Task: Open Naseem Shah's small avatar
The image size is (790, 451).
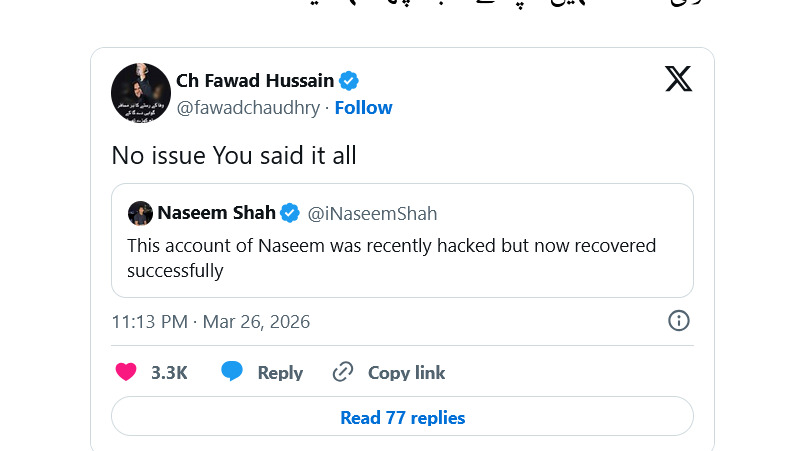Action: (x=140, y=213)
